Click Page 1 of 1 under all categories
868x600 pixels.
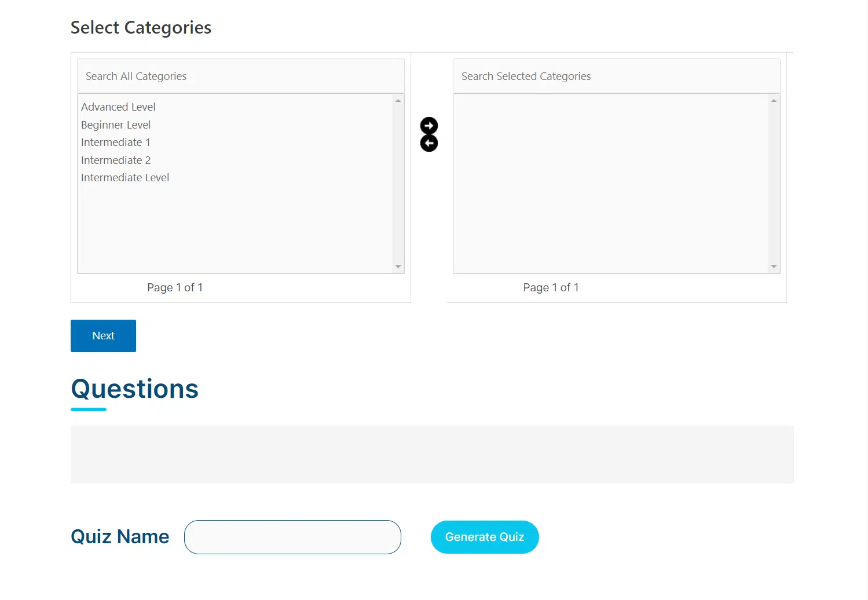[x=175, y=288]
